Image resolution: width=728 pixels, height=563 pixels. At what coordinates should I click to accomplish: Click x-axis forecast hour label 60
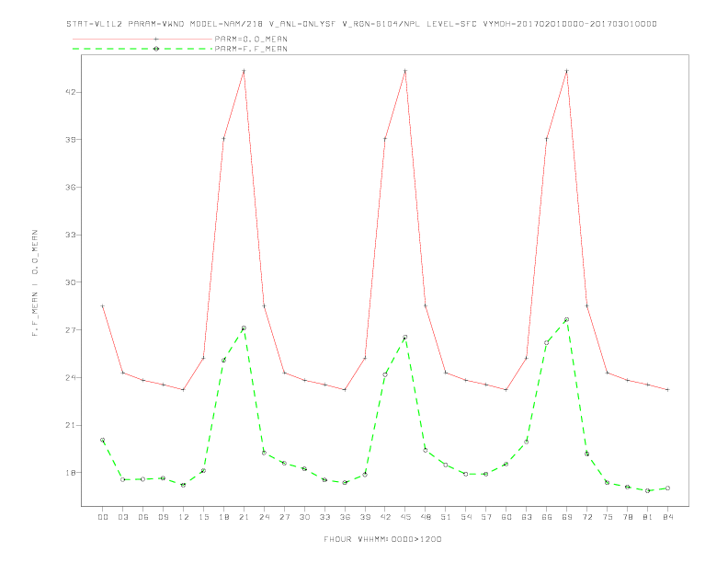[506, 517]
